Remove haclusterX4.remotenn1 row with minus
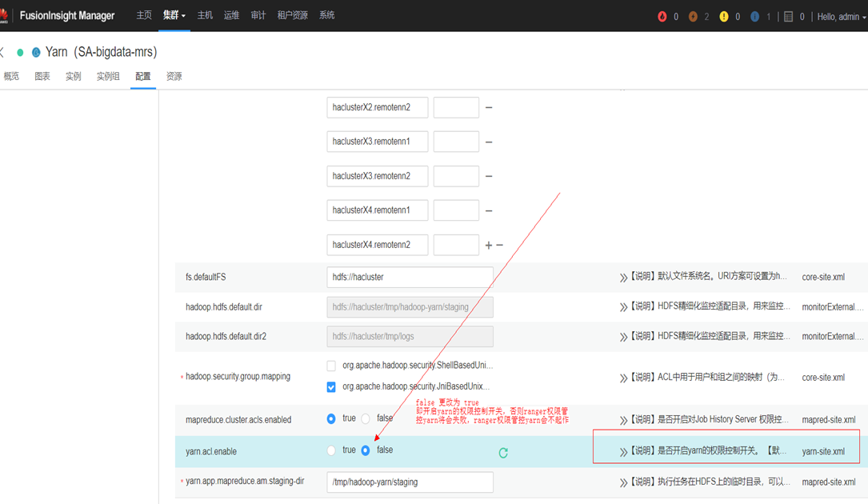The image size is (868, 504). [489, 210]
